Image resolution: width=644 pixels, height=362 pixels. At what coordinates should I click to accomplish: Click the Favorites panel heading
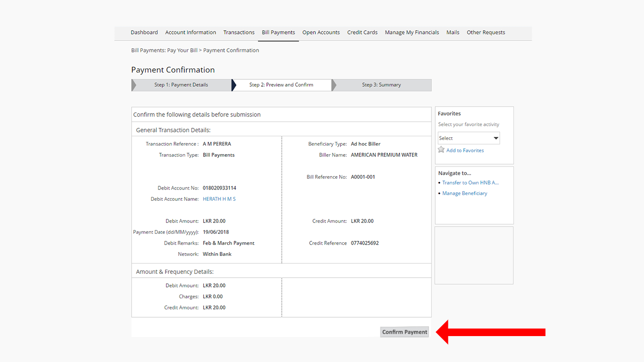click(449, 114)
